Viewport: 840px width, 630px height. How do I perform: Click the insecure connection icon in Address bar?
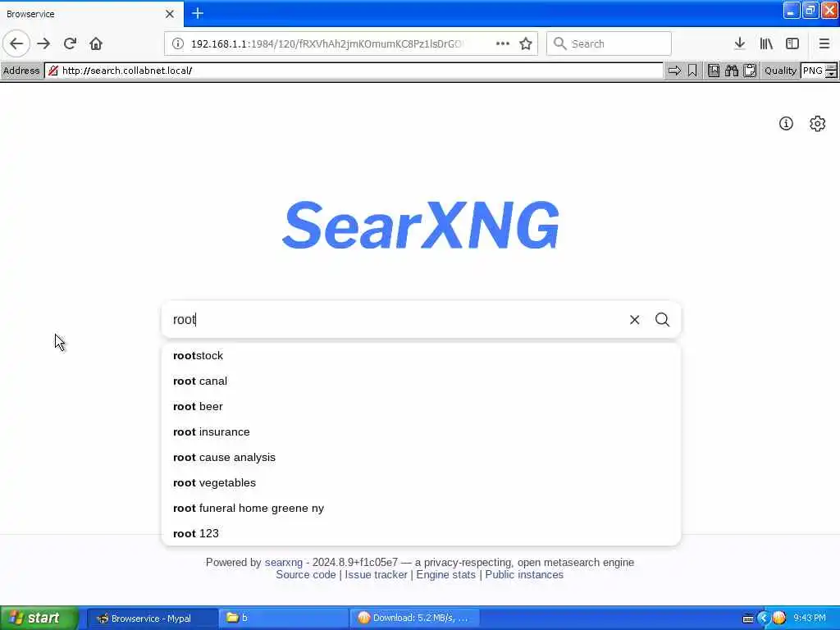52,71
